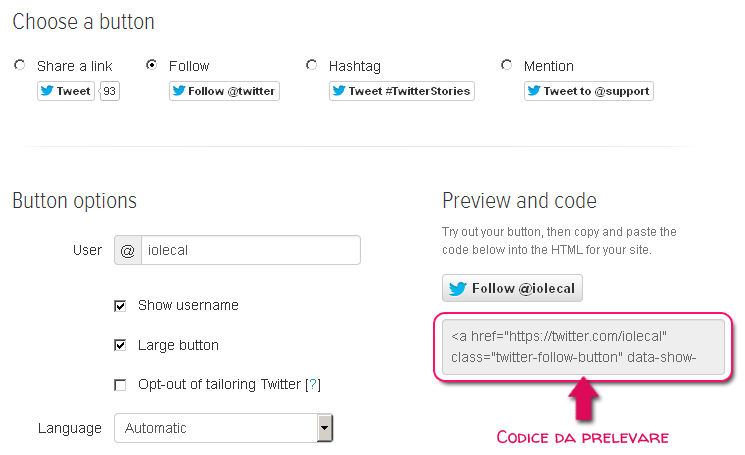Select the Share a link radio button
The height and width of the screenshot is (455, 745).
coord(20,65)
